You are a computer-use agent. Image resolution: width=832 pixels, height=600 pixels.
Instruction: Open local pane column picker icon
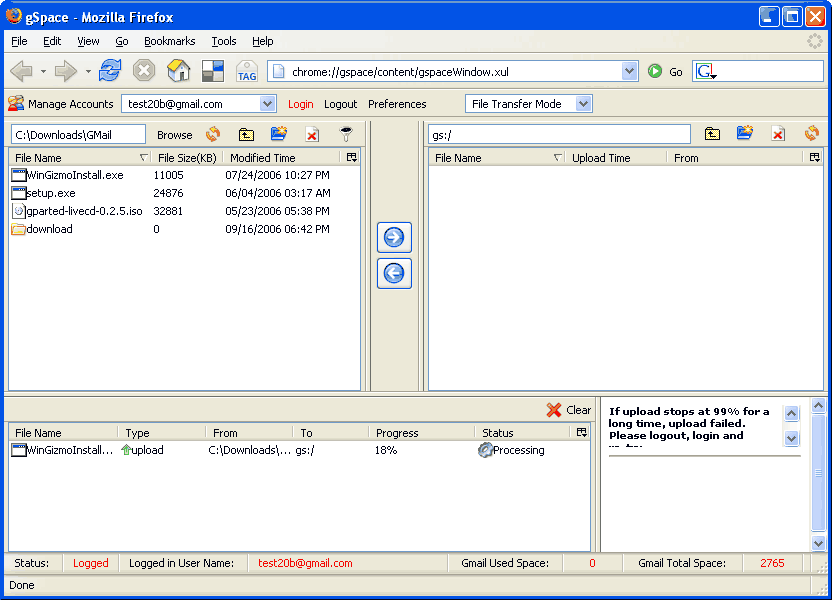[351, 158]
